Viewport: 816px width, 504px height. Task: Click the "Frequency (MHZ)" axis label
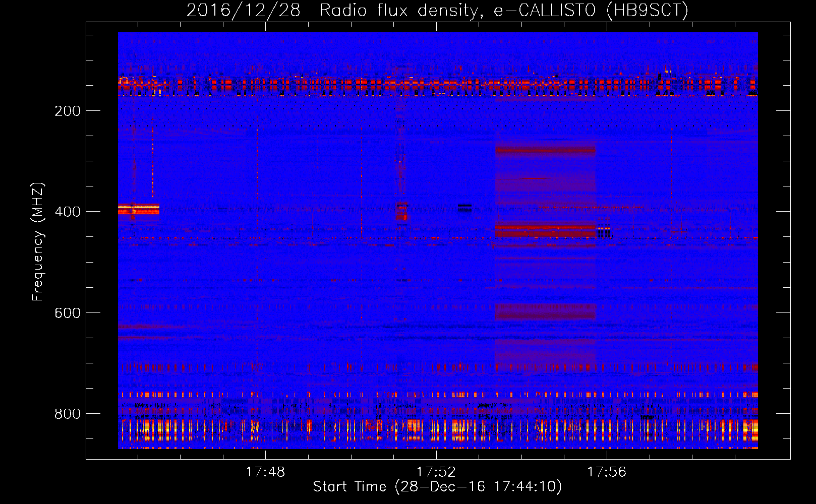38,241
